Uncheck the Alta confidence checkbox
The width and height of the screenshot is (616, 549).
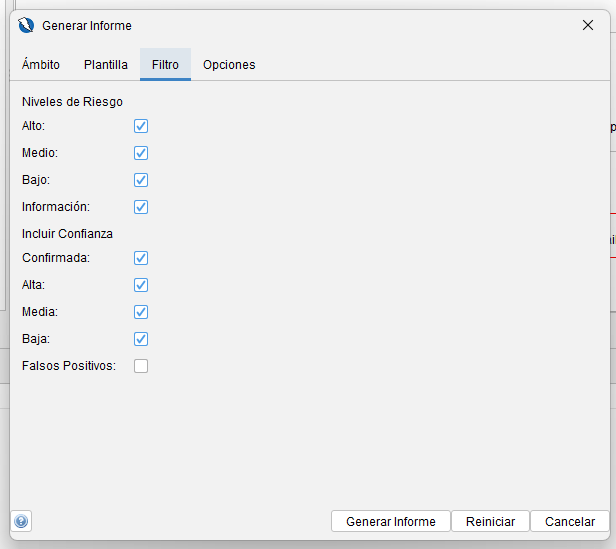coord(141,285)
